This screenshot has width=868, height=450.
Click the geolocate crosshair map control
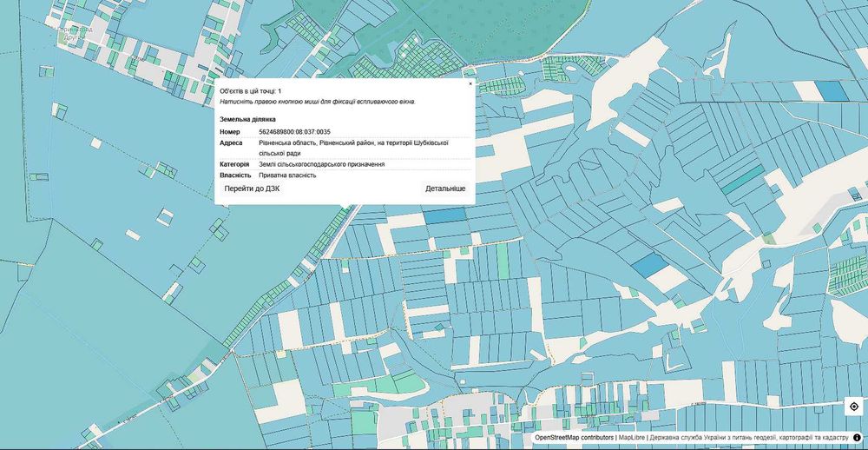point(853,407)
